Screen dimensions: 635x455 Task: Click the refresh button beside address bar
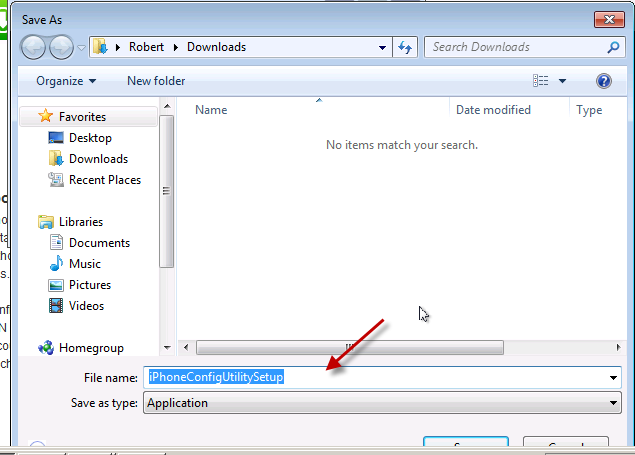pyautogui.click(x=406, y=47)
